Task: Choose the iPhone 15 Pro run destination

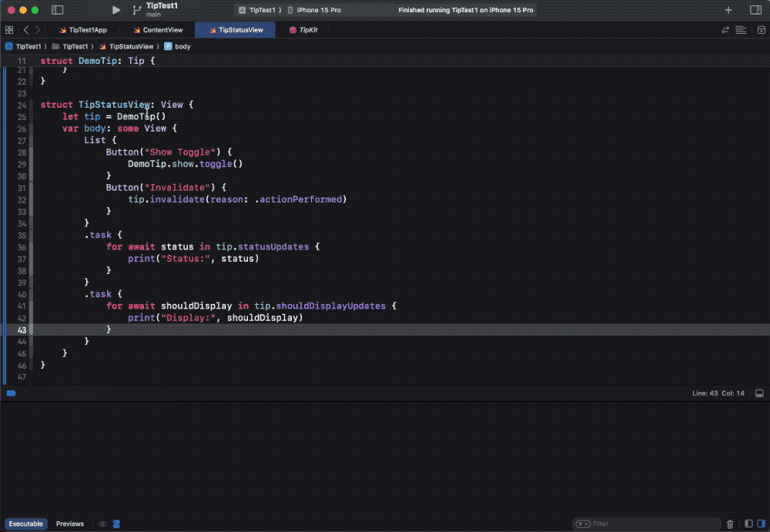Action: point(314,10)
